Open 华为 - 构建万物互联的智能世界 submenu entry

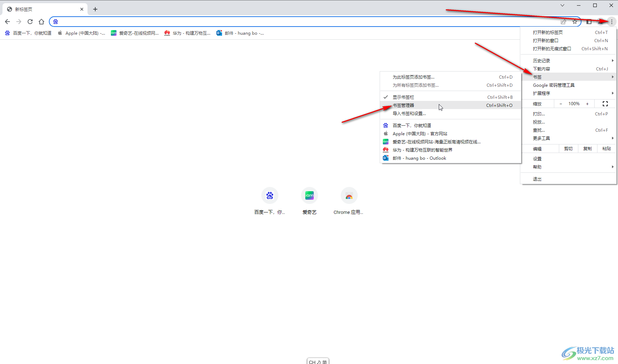450,150
